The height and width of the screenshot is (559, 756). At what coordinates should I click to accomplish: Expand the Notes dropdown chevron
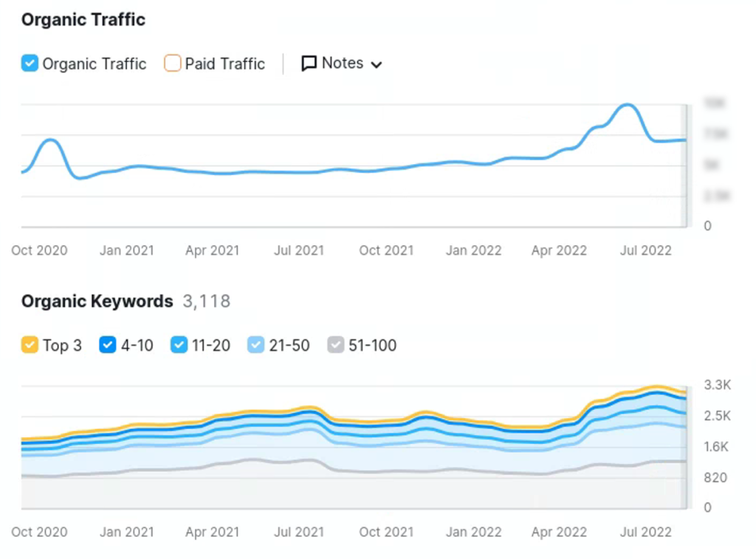click(x=377, y=65)
